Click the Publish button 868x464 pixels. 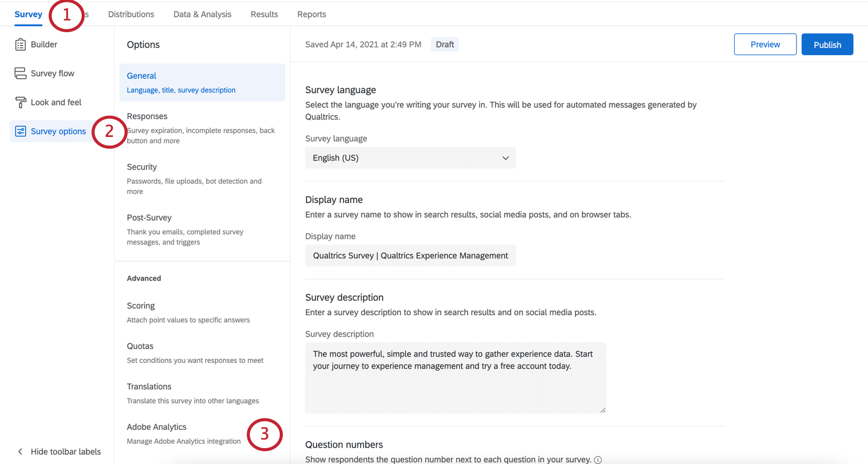click(x=827, y=44)
